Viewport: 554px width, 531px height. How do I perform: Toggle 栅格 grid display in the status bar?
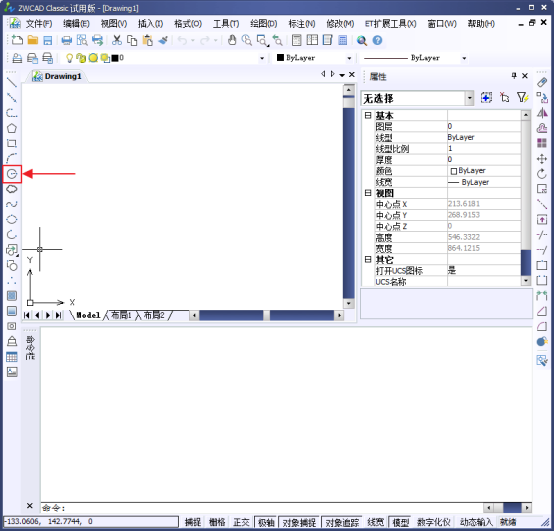[x=217, y=522]
